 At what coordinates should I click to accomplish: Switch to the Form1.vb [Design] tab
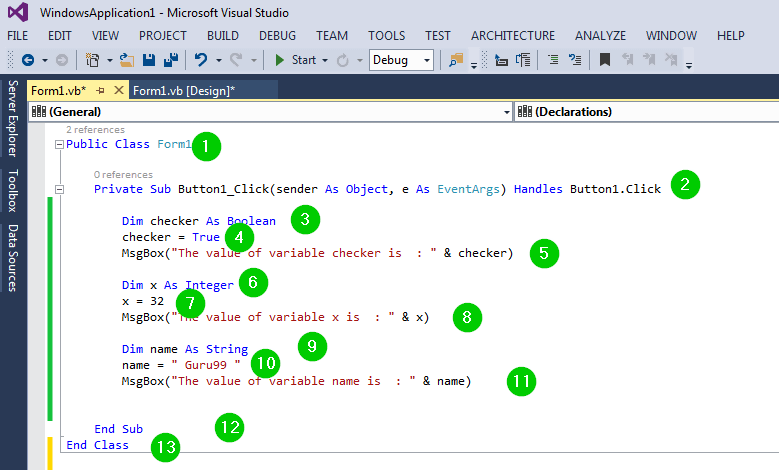(x=184, y=90)
